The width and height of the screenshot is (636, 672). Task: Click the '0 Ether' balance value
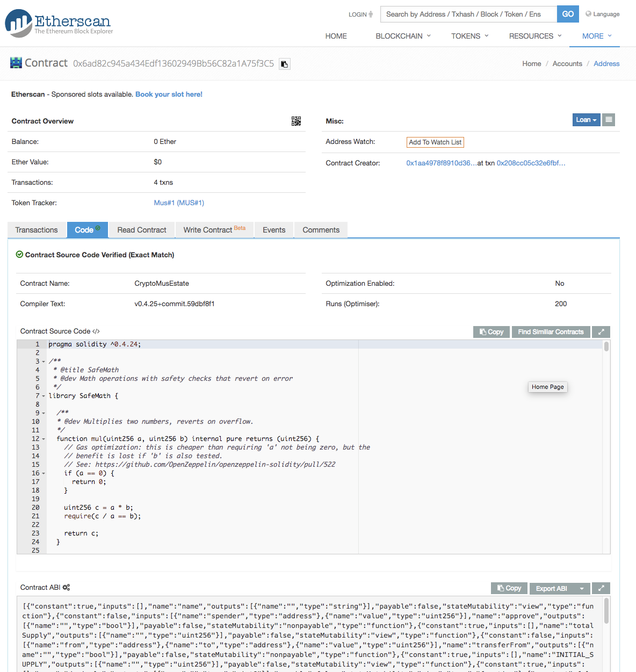(165, 142)
